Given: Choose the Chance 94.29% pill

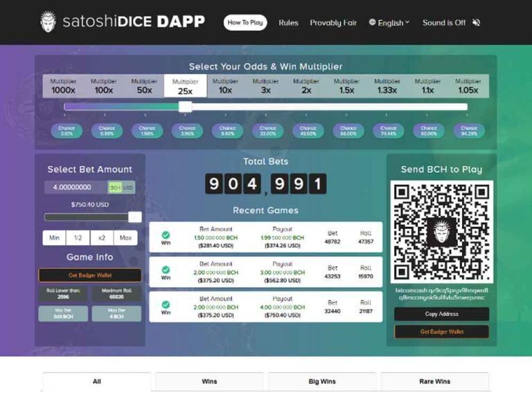Looking at the screenshot, I should 469,131.
